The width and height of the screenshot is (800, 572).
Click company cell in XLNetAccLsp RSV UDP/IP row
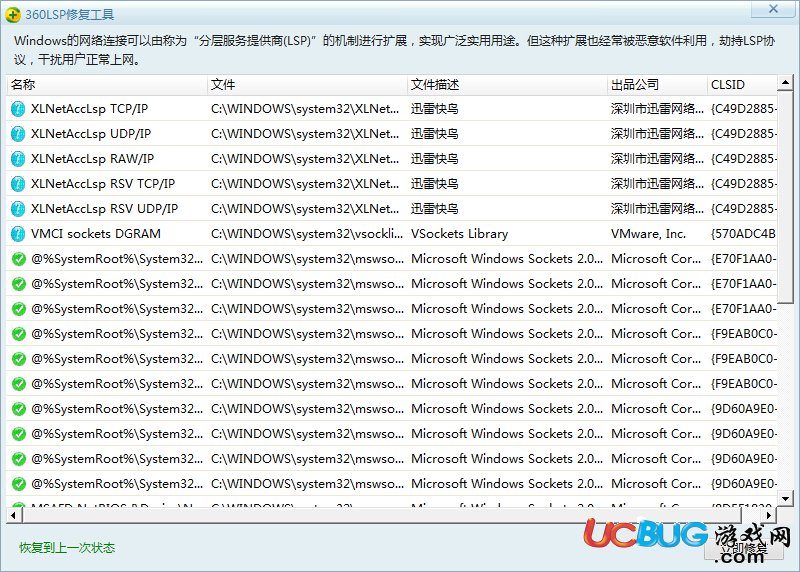click(657, 209)
